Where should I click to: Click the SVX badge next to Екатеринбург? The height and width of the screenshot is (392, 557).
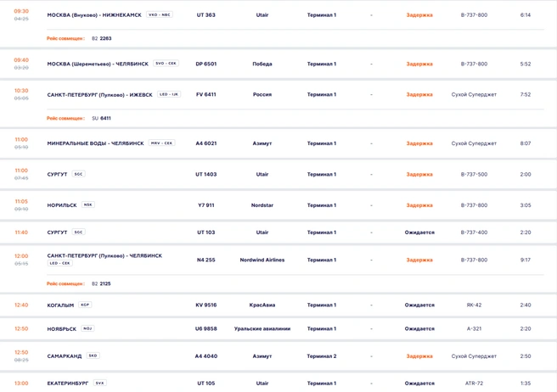pyautogui.click(x=100, y=383)
